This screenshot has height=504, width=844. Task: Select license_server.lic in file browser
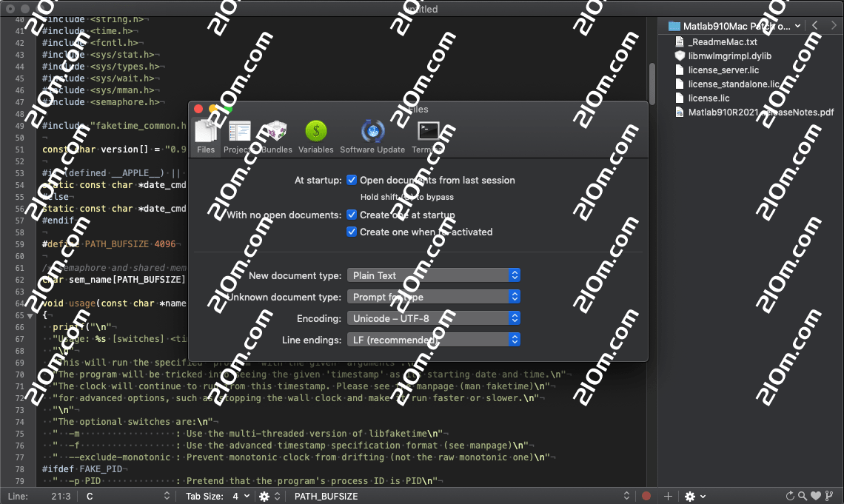tap(723, 70)
